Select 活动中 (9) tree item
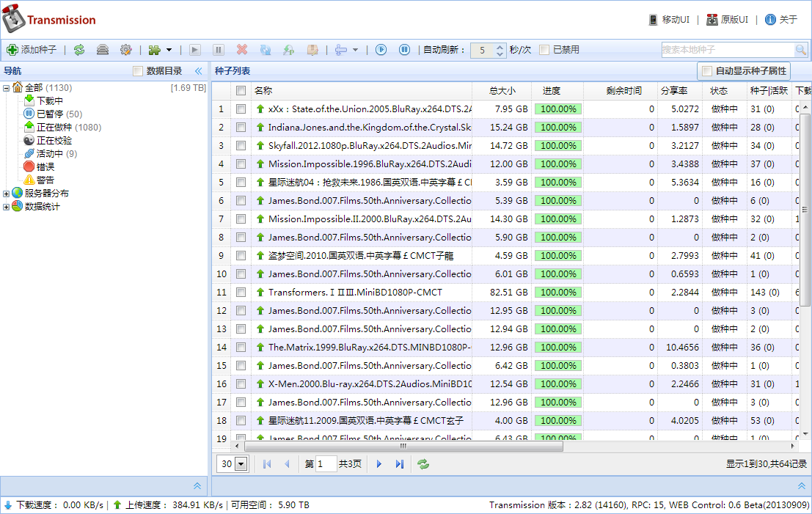 pos(56,154)
